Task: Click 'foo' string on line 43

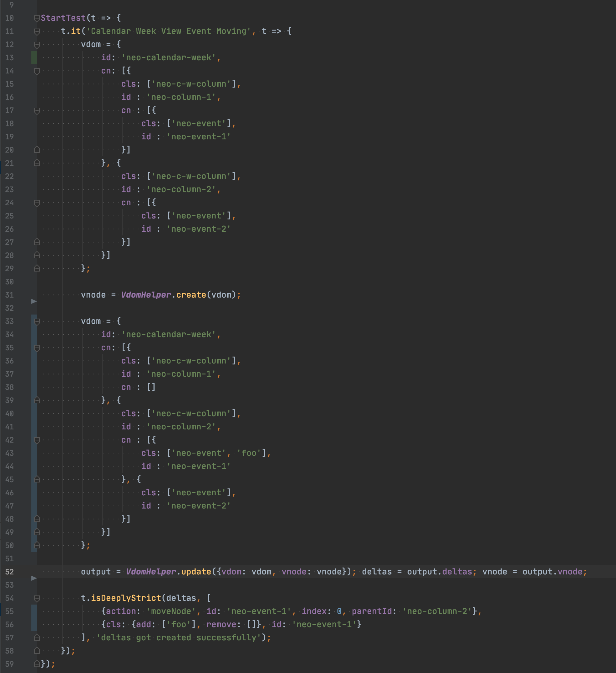Action: click(249, 453)
